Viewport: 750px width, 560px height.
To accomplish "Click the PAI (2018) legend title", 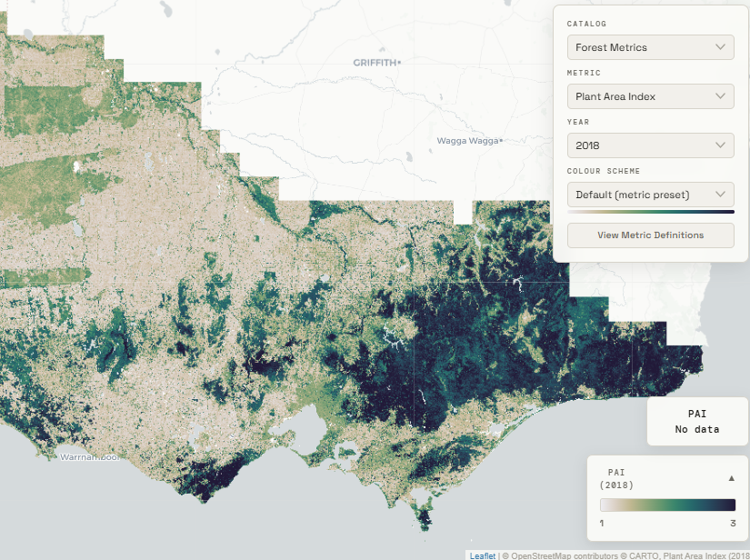I will point(616,479).
